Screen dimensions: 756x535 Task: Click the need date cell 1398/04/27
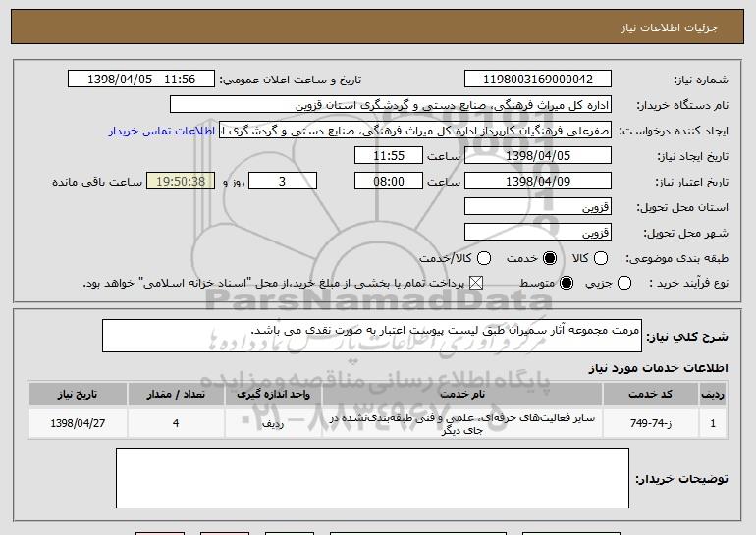pos(78,423)
